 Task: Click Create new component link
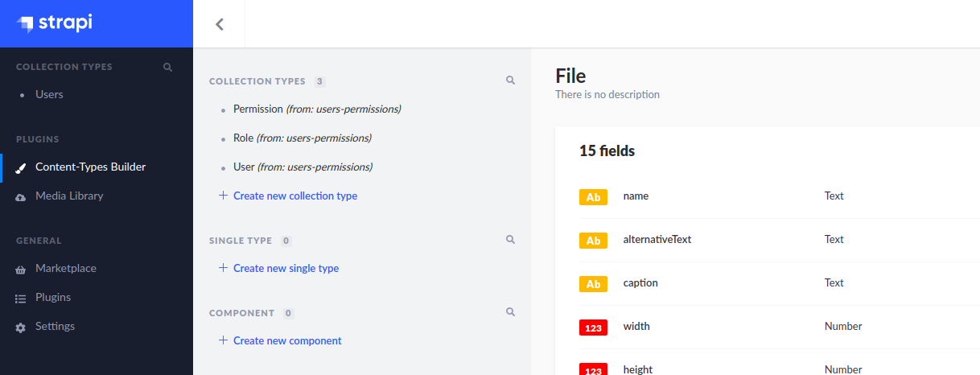click(287, 340)
